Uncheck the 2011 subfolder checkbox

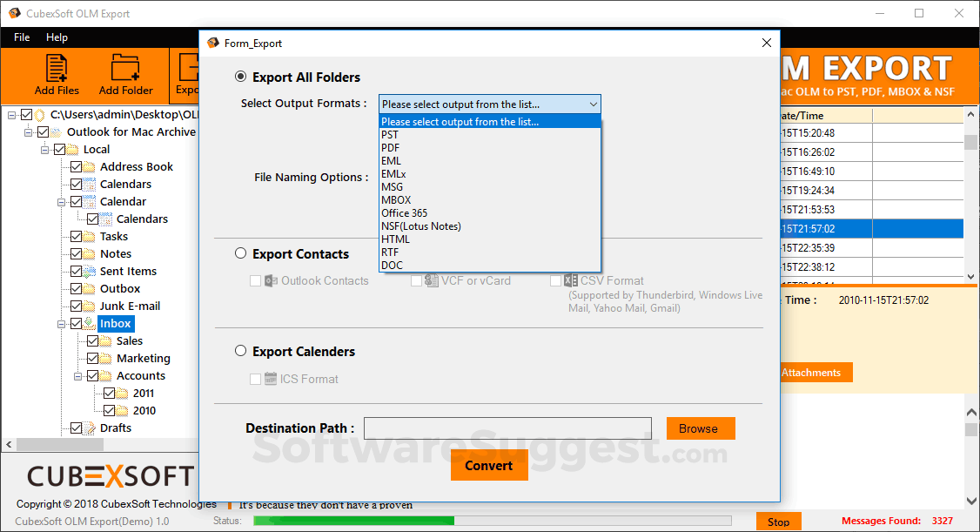pyautogui.click(x=109, y=394)
